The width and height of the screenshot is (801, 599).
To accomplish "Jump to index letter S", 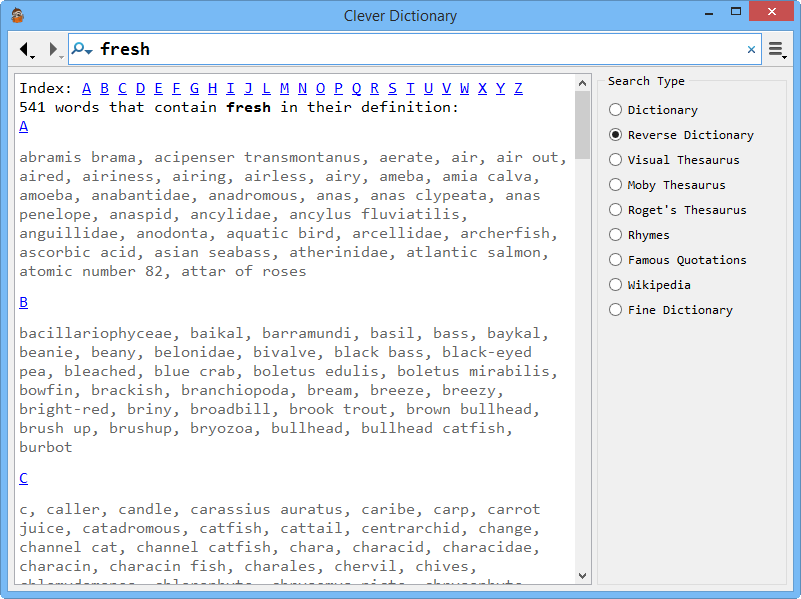I will coord(392,88).
